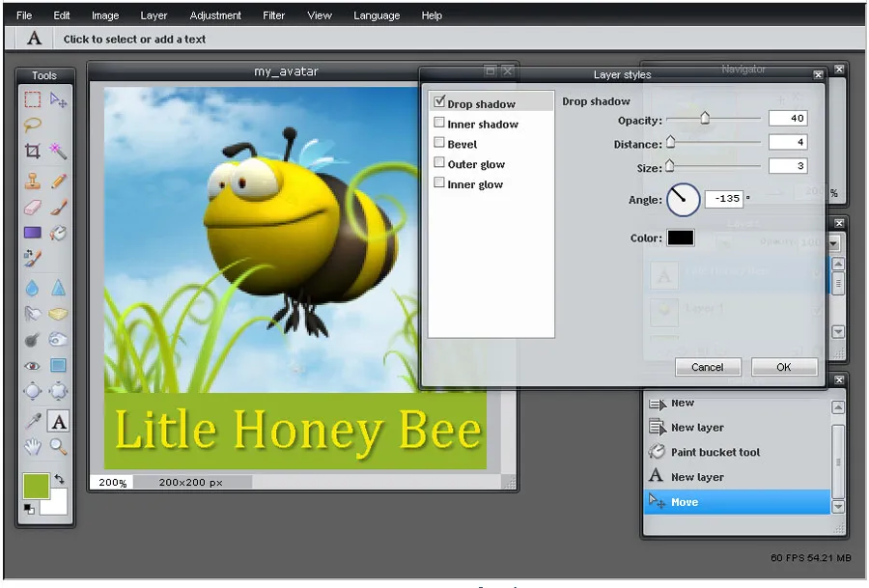
Task: Open the Language menu
Action: point(377,15)
